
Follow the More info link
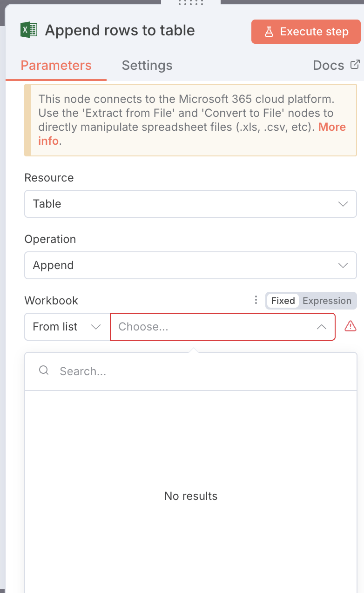(x=332, y=127)
